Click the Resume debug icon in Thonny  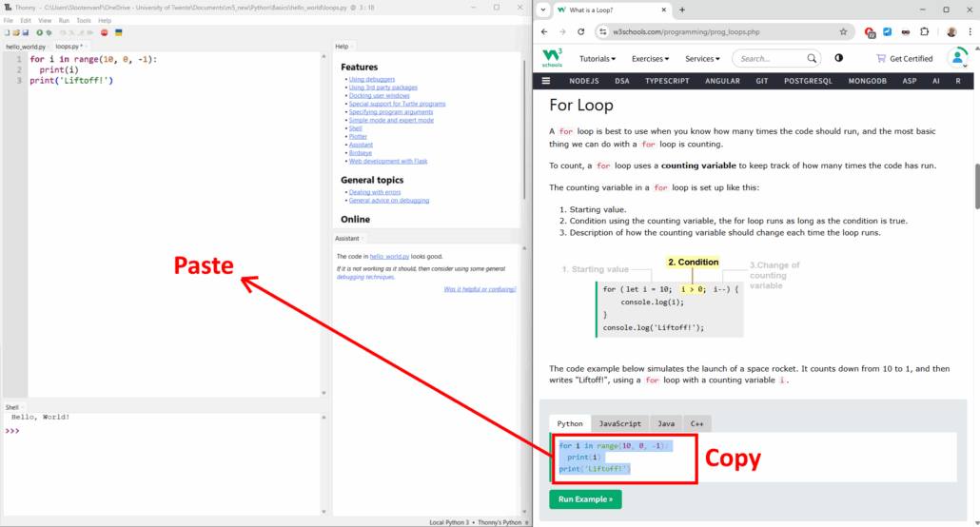[x=90, y=32]
